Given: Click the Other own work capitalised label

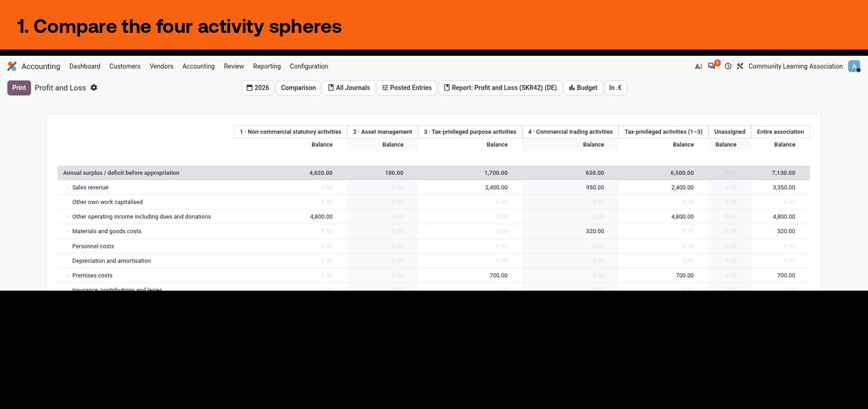Looking at the screenshot, I should [107, 202].
